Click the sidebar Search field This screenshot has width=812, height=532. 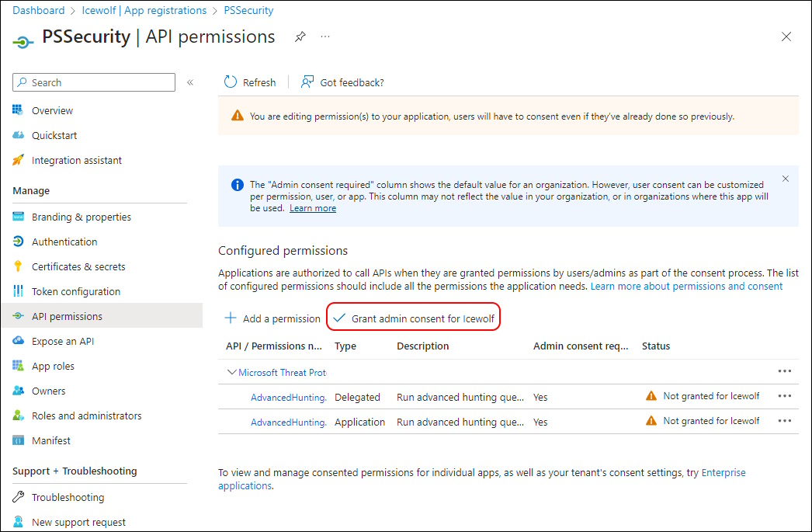coord(94,82)
